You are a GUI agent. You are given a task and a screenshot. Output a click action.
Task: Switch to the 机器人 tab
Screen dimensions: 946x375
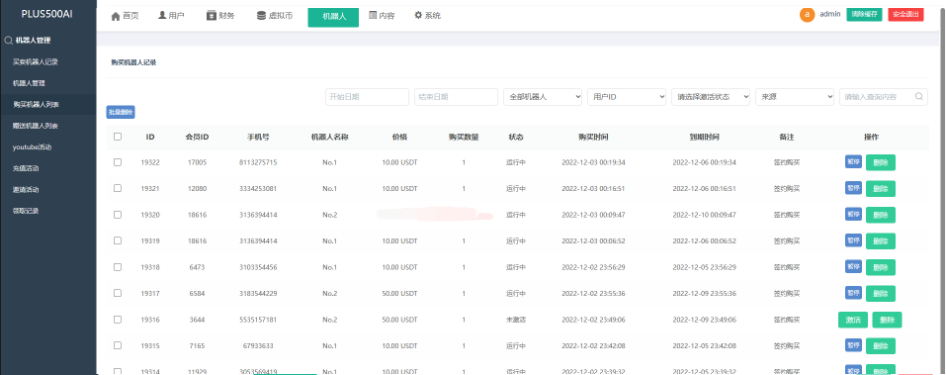[x=333, y=17]
